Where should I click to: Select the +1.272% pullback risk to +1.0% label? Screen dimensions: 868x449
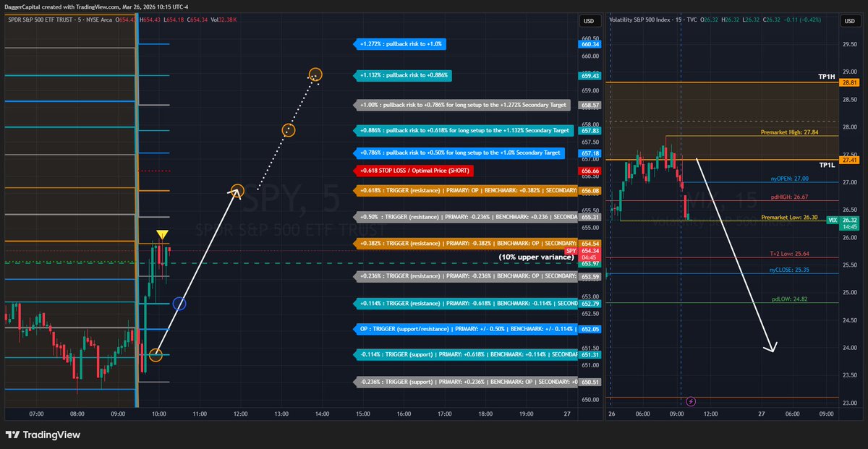401,44
